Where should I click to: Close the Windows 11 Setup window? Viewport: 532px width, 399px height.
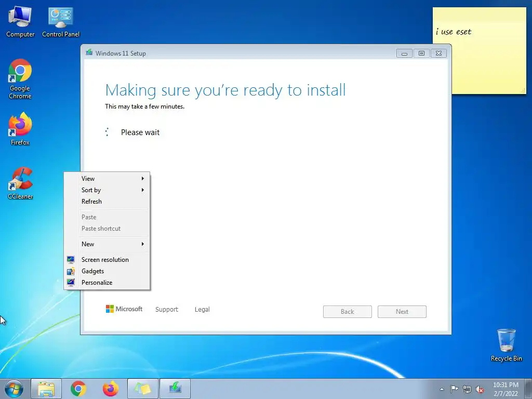(438, 54)
